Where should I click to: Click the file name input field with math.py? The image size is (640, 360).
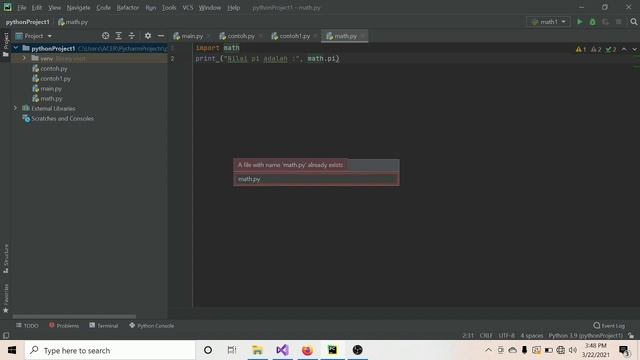coord(316,179)
